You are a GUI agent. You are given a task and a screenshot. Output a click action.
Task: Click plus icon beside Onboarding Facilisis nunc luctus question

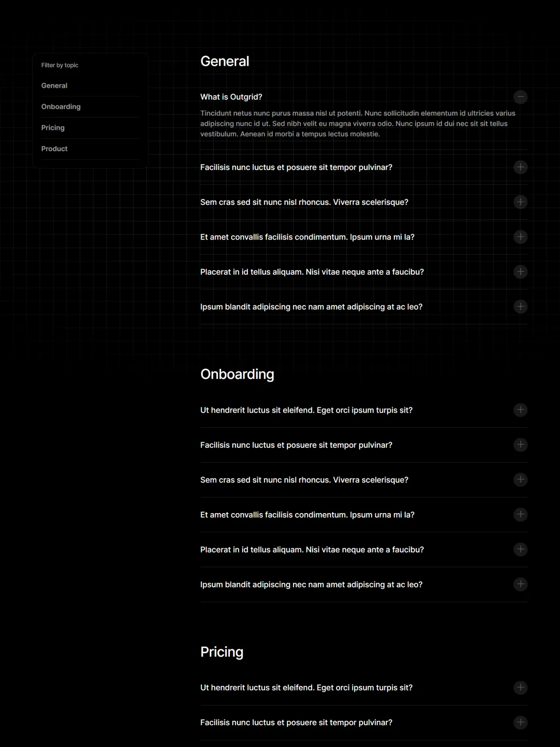coord(520,445)
